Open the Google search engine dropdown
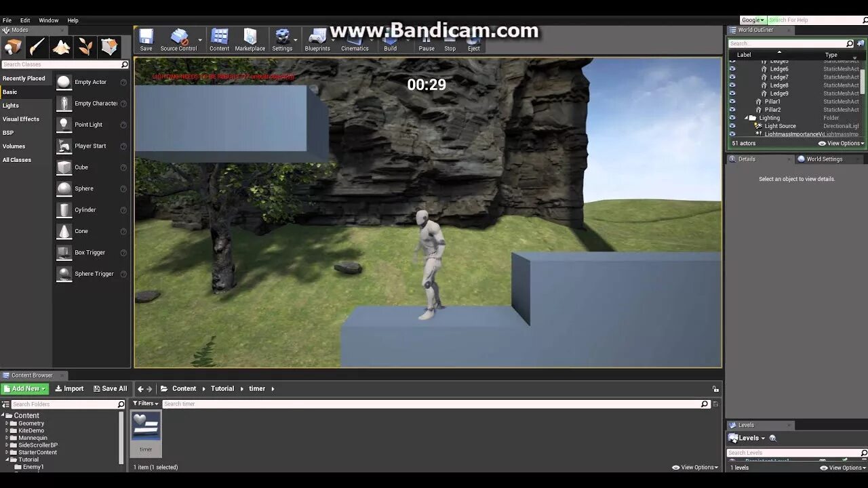Image resolution: width=868 pixels, height=488 pixels. [753, 20]
